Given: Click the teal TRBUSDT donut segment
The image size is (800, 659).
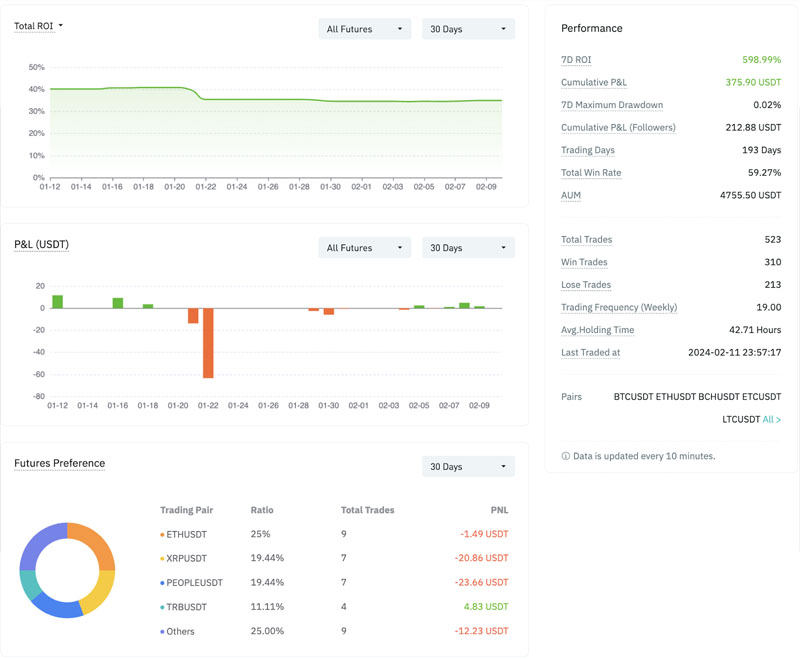Looking at the screenshot, I should (29, 585).
